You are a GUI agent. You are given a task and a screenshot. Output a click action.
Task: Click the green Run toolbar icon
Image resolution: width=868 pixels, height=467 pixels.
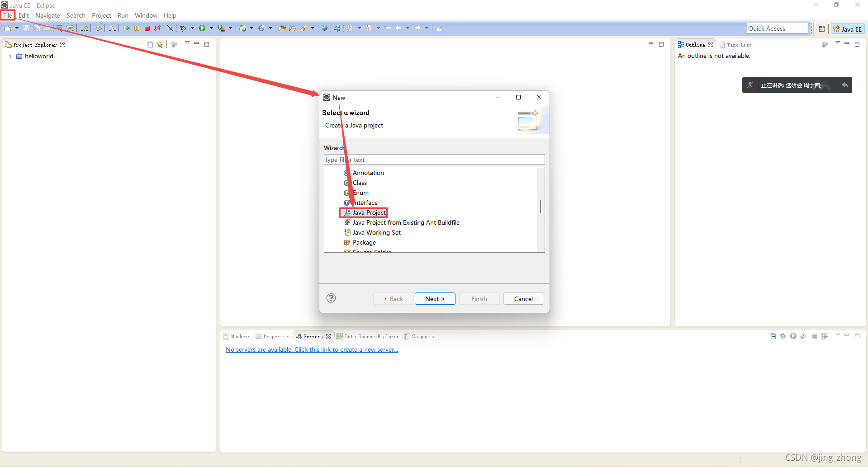pyautogui.click(x=202, y=28)
